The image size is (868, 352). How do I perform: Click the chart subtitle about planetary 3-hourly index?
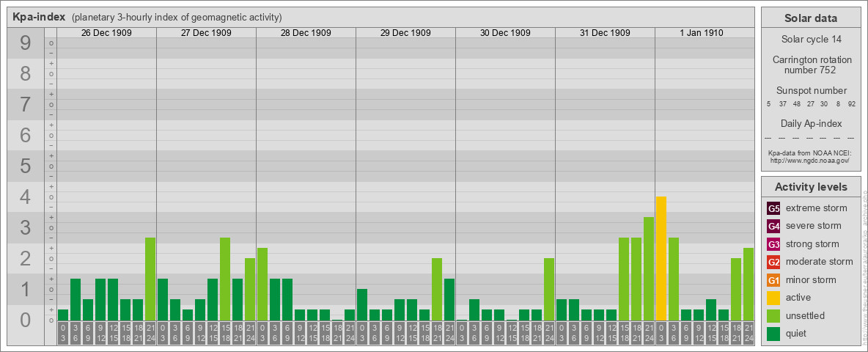[177, 18]
